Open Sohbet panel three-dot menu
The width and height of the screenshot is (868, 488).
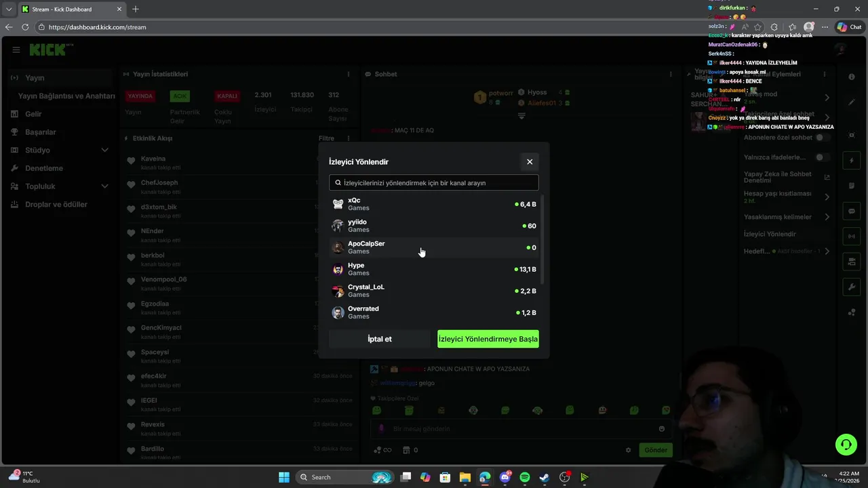(671, 74)
